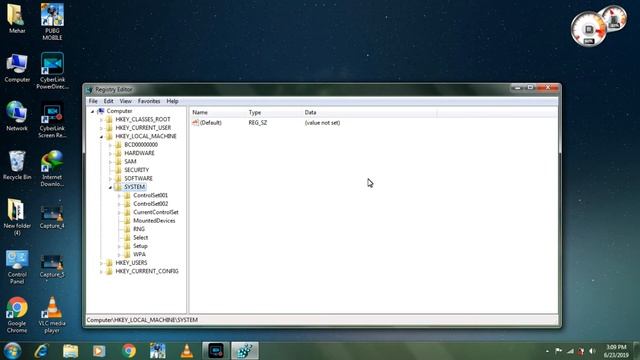Image resolution: width=640 pixels, height=360 pixels.
Task: Switch to screen recorder taskbar item
Action: pyautogui.click(x=216, y=351)
